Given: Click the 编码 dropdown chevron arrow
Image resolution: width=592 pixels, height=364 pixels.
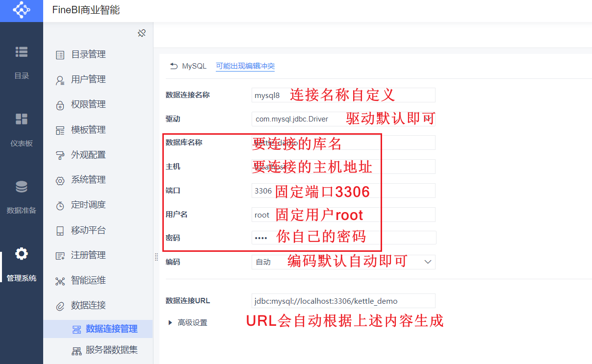Looking at the screenshot, I should coord(427,262).
